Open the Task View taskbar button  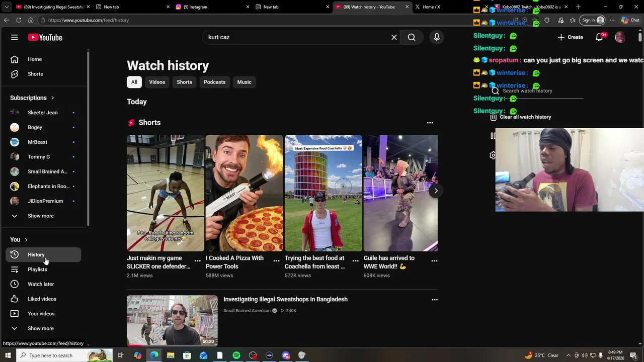pos(121,355)
